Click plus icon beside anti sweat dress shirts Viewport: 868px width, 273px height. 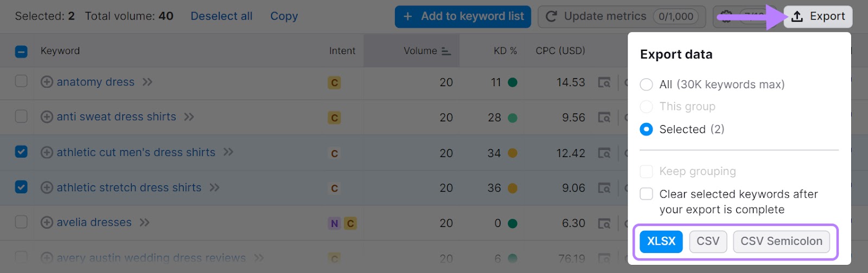pyautogui.click(x=47, y=117)
